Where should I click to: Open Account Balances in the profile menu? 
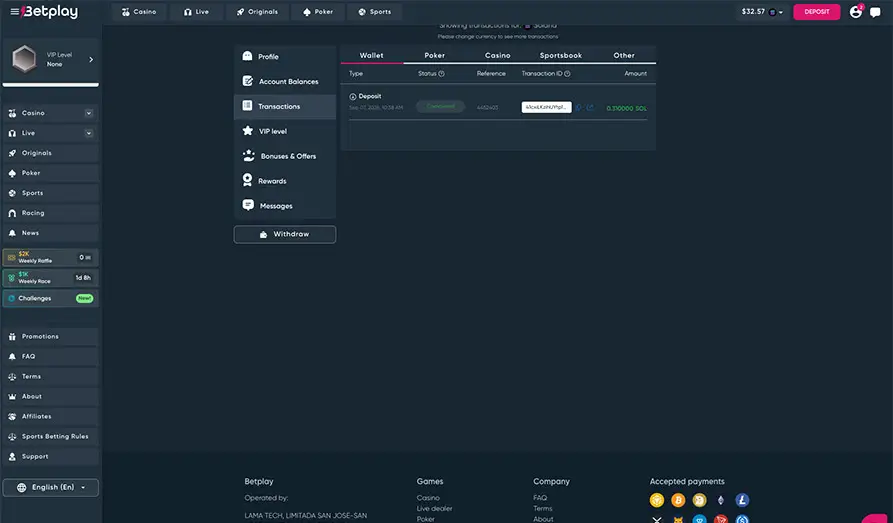[285, 81]
